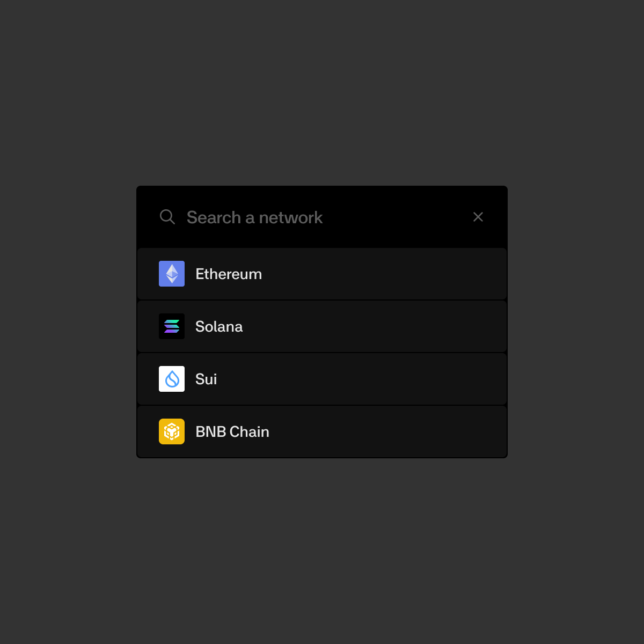Click the empty search bar area before X
Screen dimensions: 644x644
click(x=397, y=217)
